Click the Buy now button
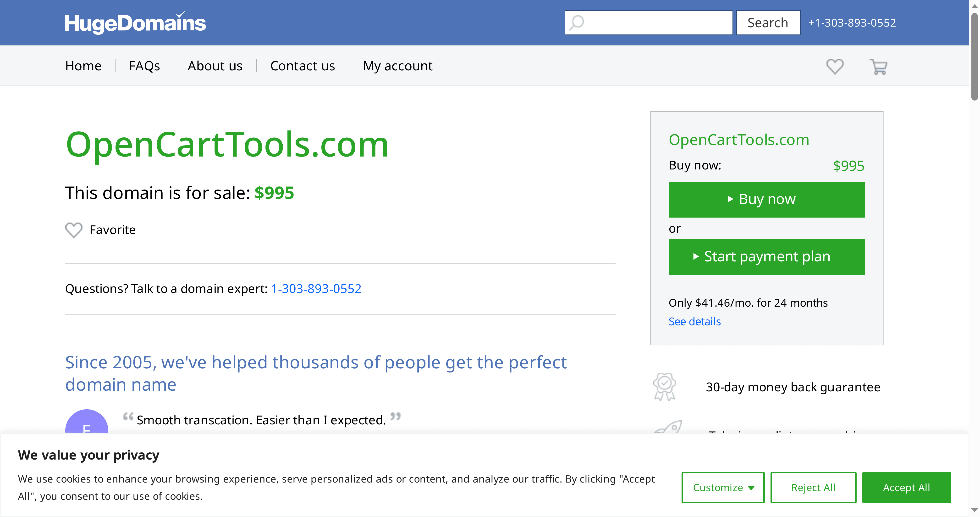This screenshot has width=980, height=517. point(767,199)
